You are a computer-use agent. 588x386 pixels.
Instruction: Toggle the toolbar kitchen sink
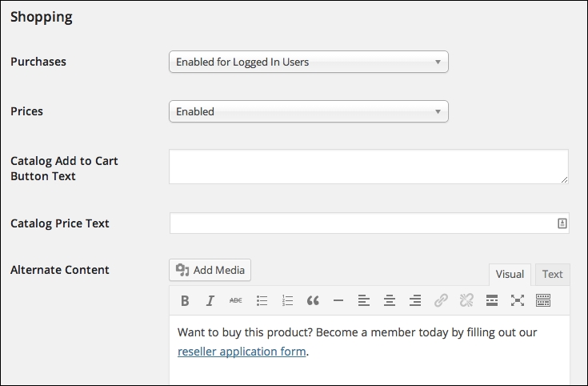(543, 300)
